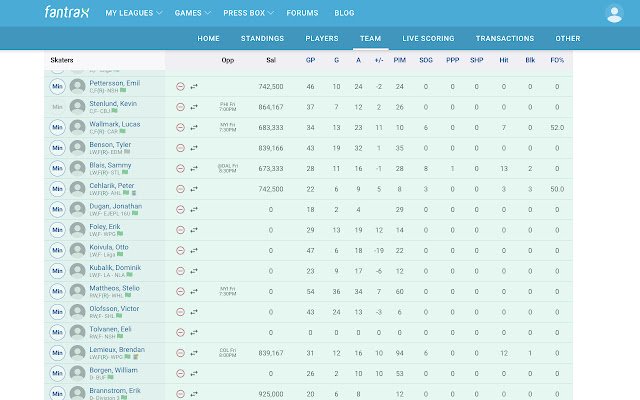Toggle Min status for Foley, Erik
This screenshot has width=640, height=400.
tap(58, 230)
